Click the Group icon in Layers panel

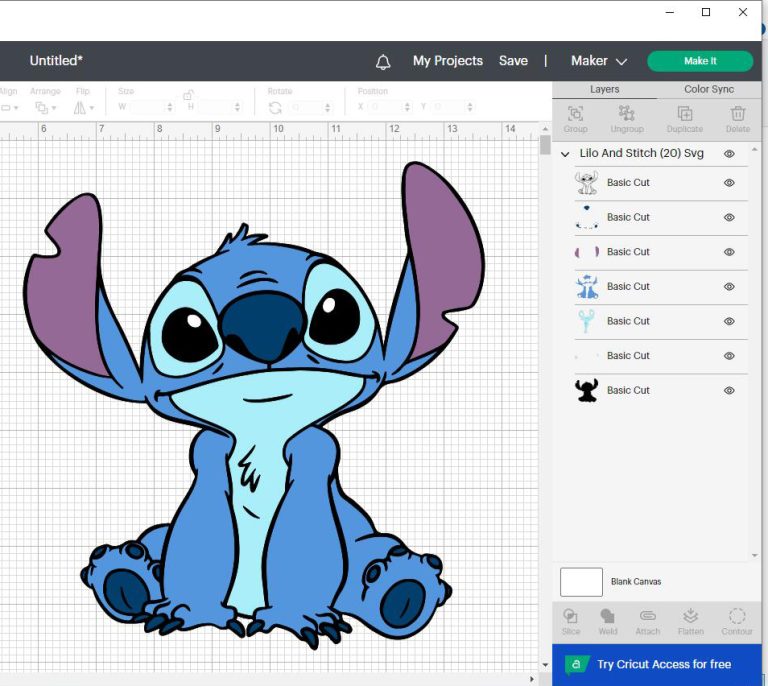click(x=575, y=114)
